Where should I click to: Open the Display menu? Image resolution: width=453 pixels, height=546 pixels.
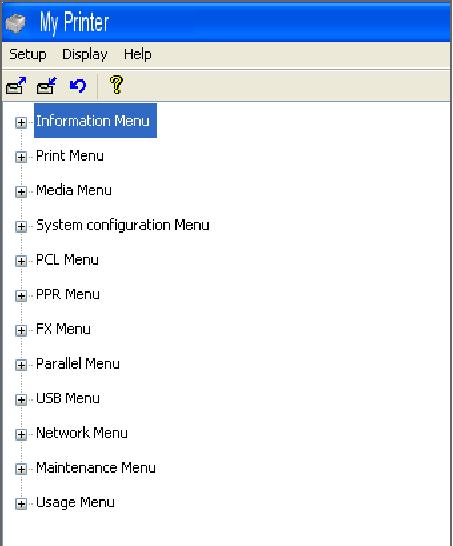coord(85,55)
